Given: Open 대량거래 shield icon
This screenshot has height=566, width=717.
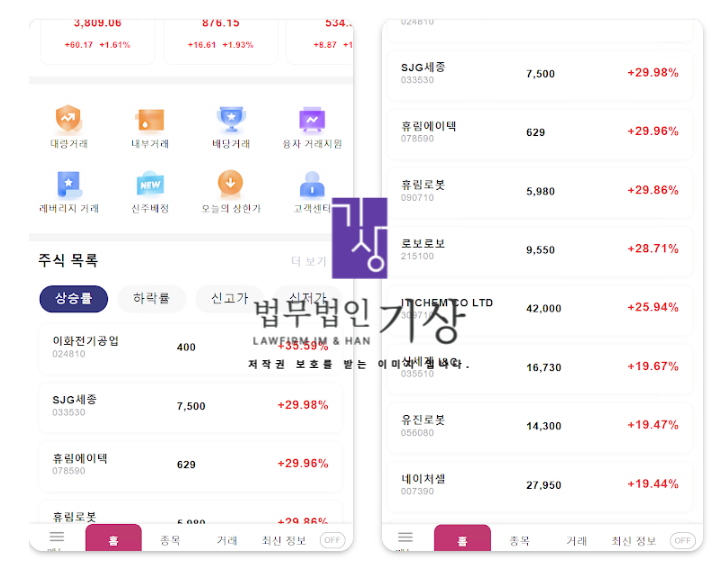Looking at the screenshot, I should tap(69, 118).
